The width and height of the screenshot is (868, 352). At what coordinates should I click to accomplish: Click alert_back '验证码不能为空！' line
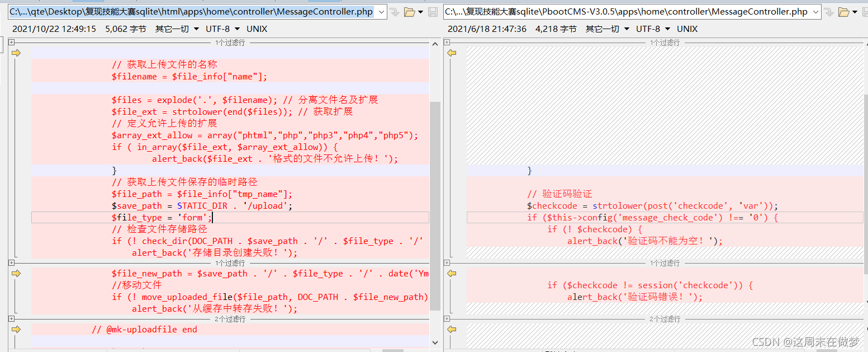coord(645,241)
